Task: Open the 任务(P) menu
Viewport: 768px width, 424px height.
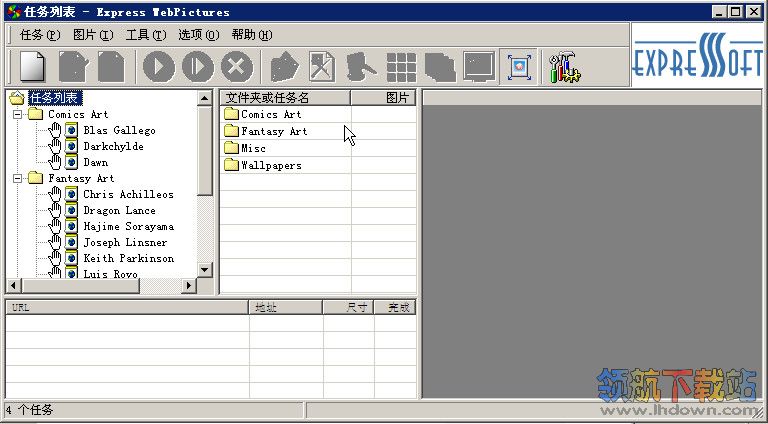Action: (x=40, y=35)
